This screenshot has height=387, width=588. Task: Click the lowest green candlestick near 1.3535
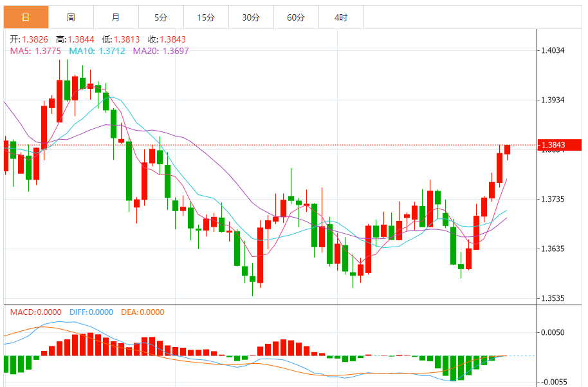pyautogui.click(x=252, y=279)
